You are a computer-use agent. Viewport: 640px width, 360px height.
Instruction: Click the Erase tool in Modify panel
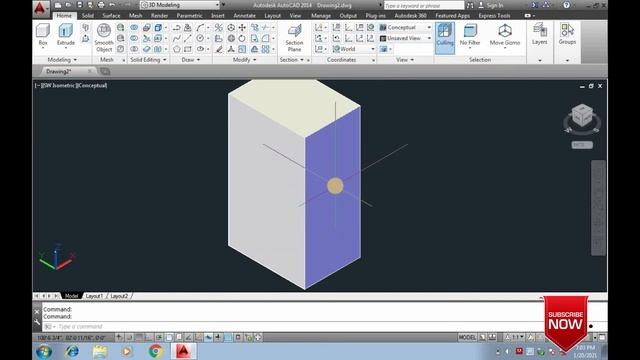[x=219, y=49]
